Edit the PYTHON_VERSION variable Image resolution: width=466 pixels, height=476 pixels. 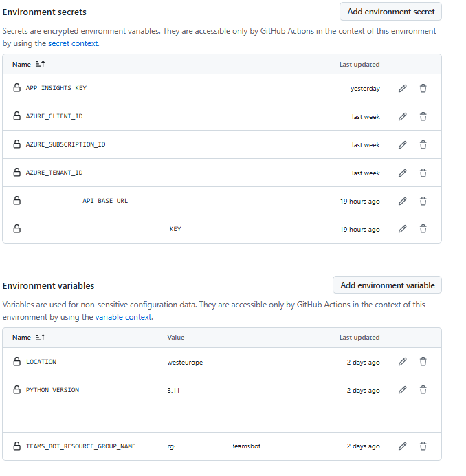(x=402, y=390)
